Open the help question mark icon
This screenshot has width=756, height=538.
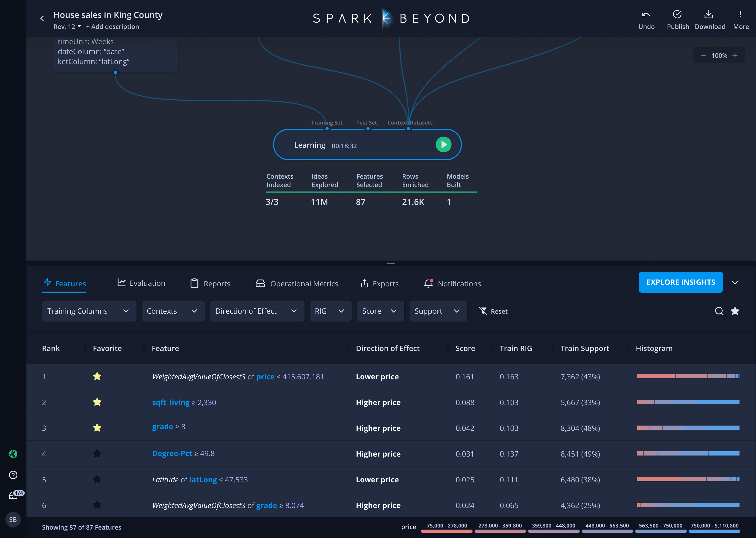pyautogui.click(x=13, y=475)
